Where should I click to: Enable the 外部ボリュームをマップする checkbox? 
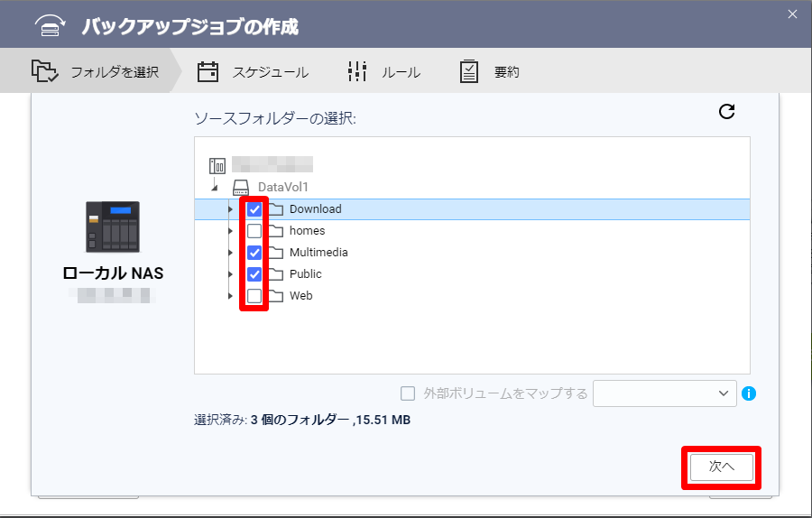[x=408, y=393]
